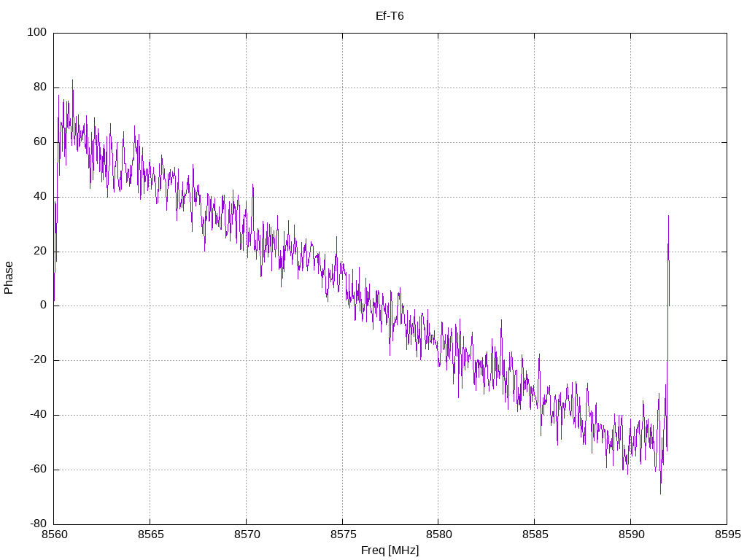Click the y-axis tick label -80
This screenshot has width=747, height=560.
(x=39, y=524)
